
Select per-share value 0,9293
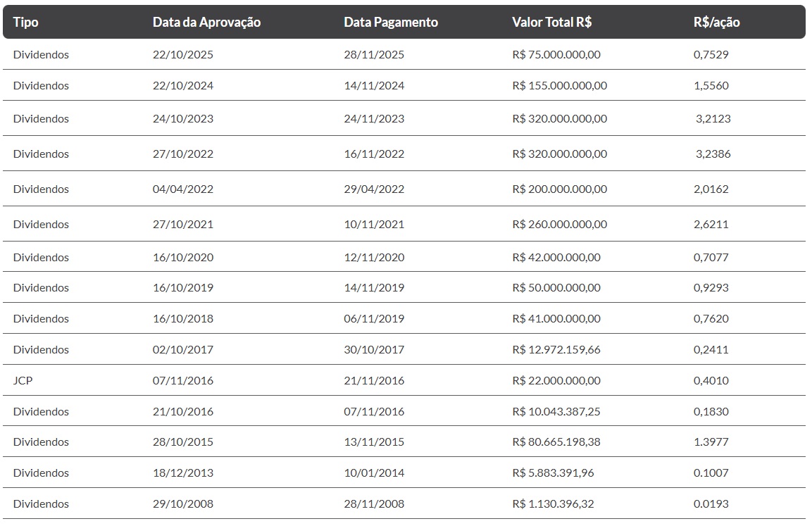pos(711,287)
